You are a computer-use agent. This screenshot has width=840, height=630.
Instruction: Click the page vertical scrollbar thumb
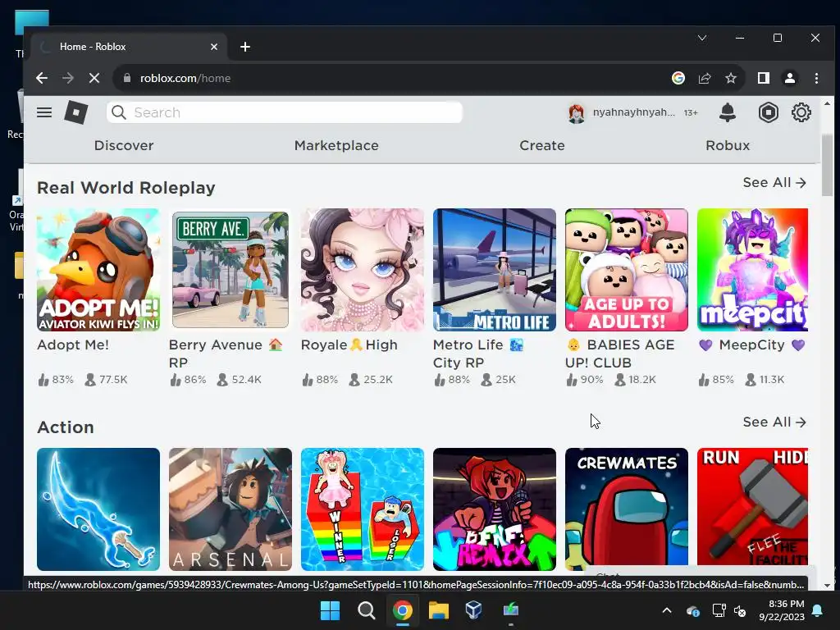click(827, 164)
